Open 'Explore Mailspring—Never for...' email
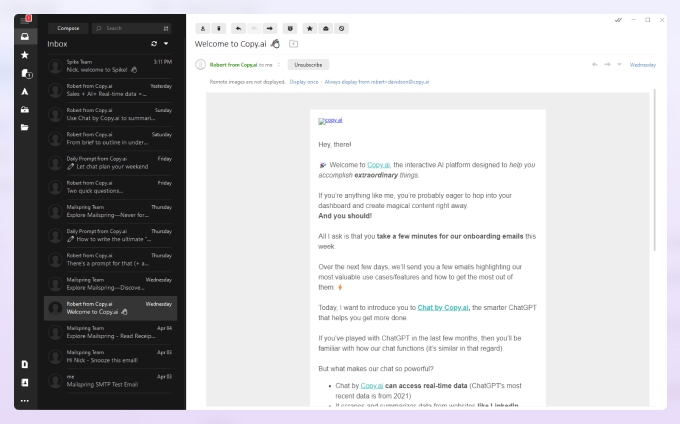680x424 pixels. pyautogui.click(x=111, y=212)
